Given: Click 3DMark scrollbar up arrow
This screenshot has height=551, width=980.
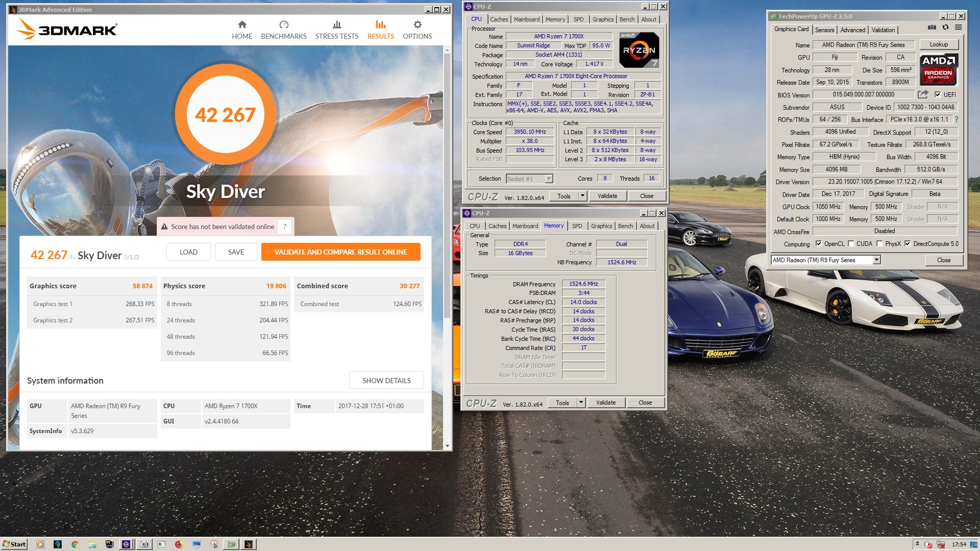Looking at the screenshot, I should pos(447,50).
